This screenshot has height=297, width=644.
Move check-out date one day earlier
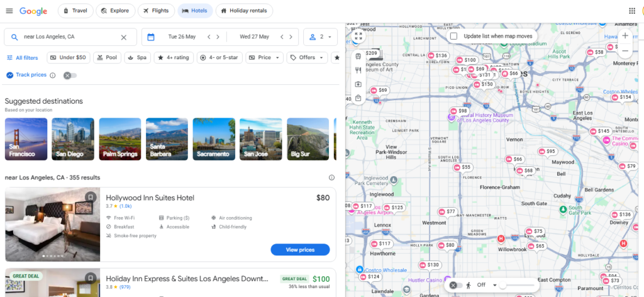(282, 37)
